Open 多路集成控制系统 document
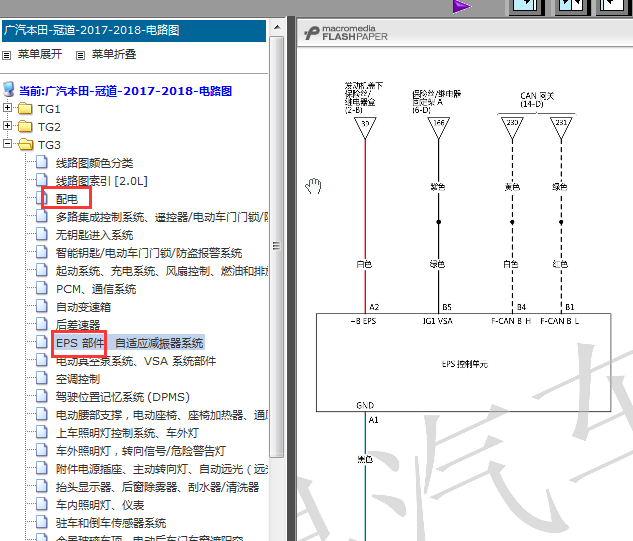This screenshot has width=633, height=541. (162, 217)
